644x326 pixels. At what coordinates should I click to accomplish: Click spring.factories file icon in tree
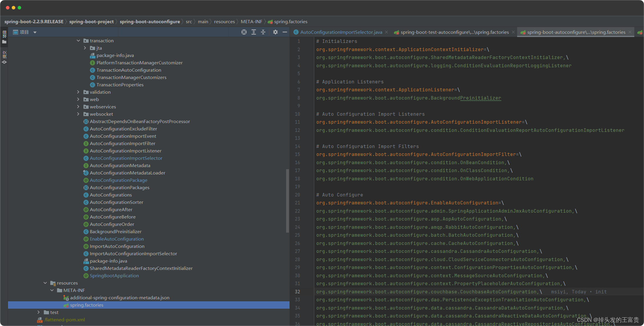pos(66,305)
